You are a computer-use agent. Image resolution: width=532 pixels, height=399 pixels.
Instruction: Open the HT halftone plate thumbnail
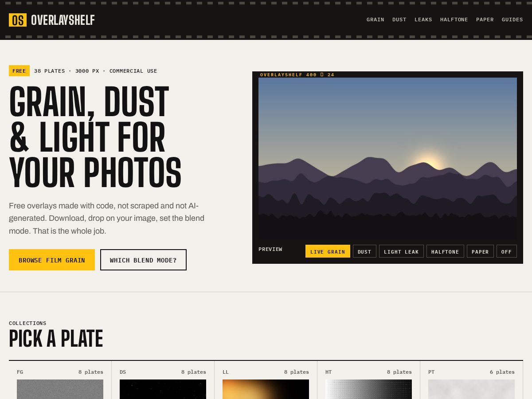[x=368, y=389]
